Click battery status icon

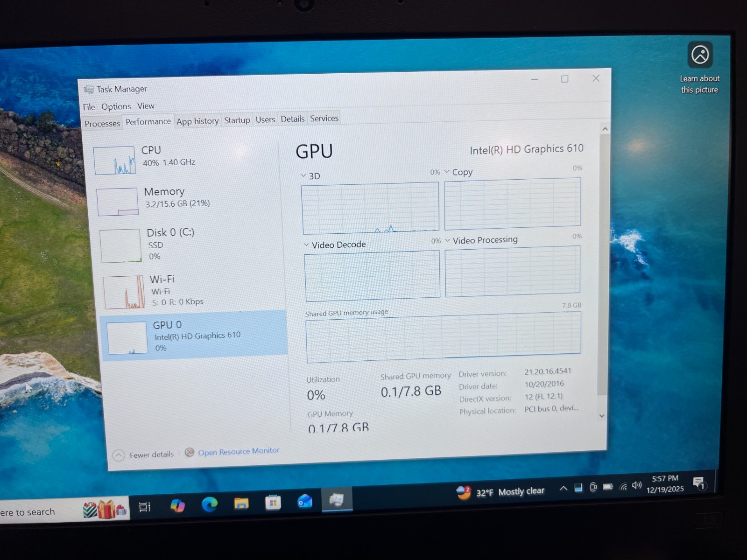[x=608, y=487]
